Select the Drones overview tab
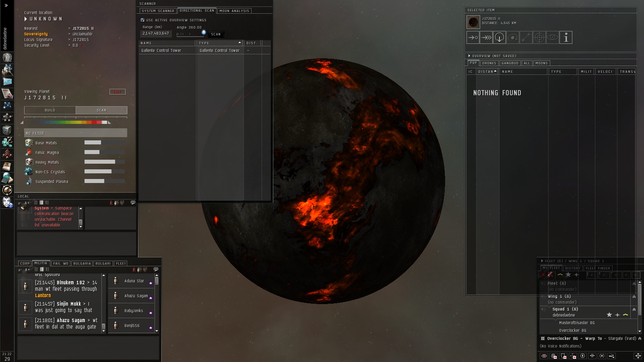644x362 pixels. [489, 63]
